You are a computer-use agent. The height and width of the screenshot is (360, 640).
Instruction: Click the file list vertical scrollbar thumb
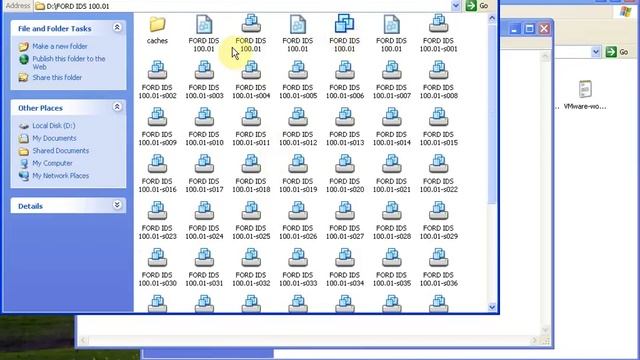pyautogui.click(x=492, y=113)
